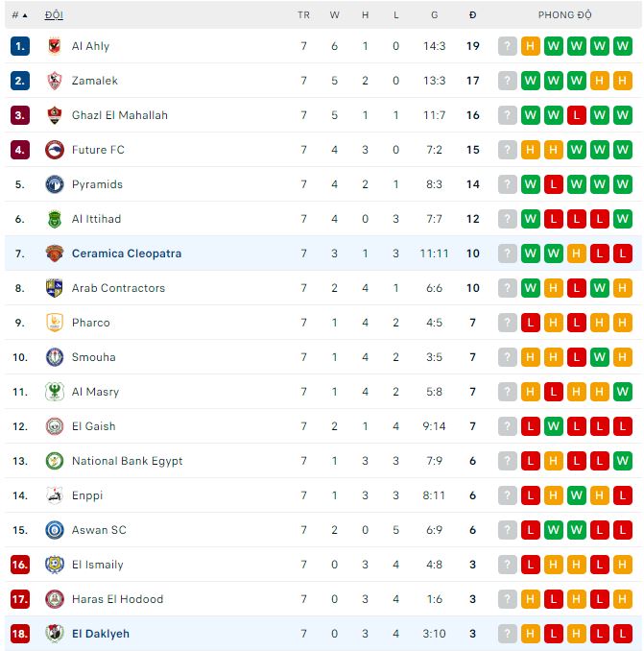644x651 pixels.
Task: Click the Zamalek club logo
Action: pyautogui.click(x=54, y=81)
